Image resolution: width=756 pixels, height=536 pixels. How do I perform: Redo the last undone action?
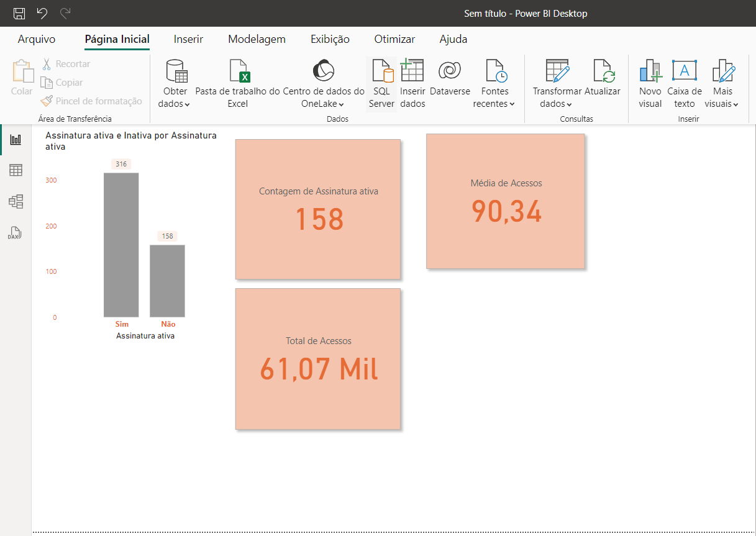pos(65,13)
